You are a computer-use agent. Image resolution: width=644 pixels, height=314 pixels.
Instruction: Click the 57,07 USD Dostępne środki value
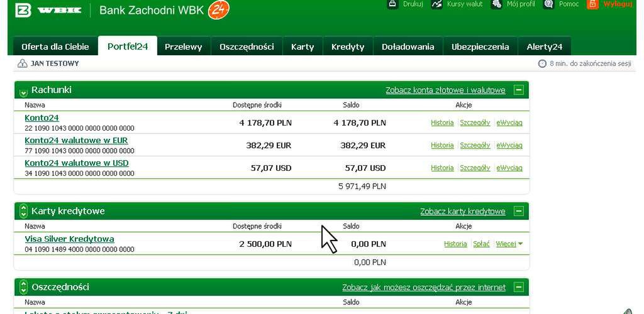(x=271, y=168)
